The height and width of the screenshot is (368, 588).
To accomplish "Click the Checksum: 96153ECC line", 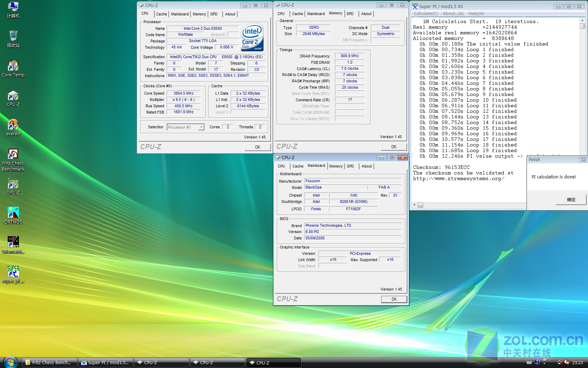I will point(441,167).
